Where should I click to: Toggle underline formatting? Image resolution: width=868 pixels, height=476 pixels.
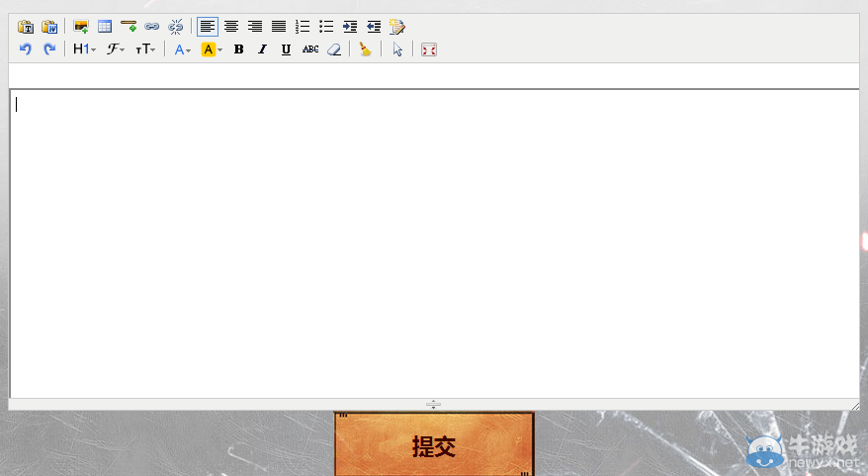pyautogui.click(x=286, y=49)
